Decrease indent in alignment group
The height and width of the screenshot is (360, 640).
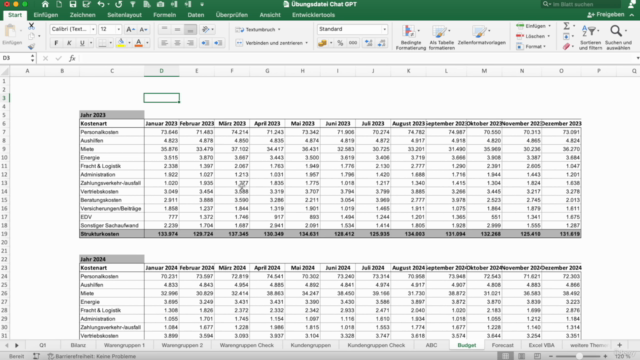click(x=205, y=43)
